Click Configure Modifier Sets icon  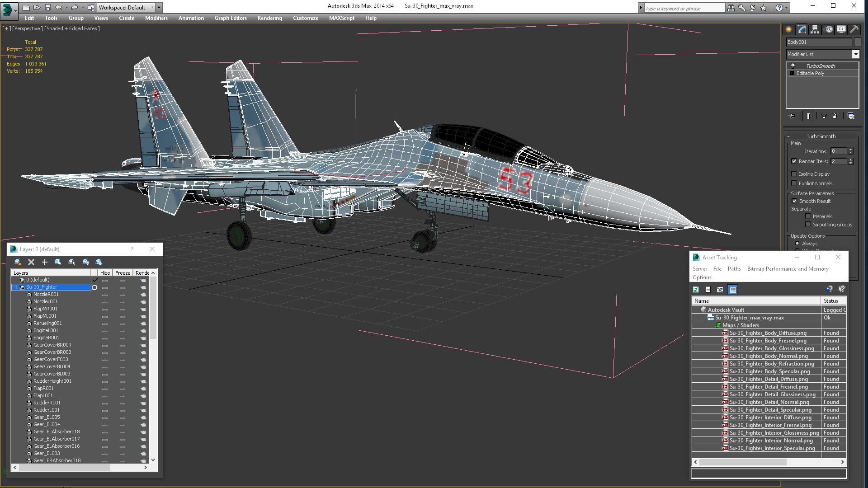tap(851, 116)
